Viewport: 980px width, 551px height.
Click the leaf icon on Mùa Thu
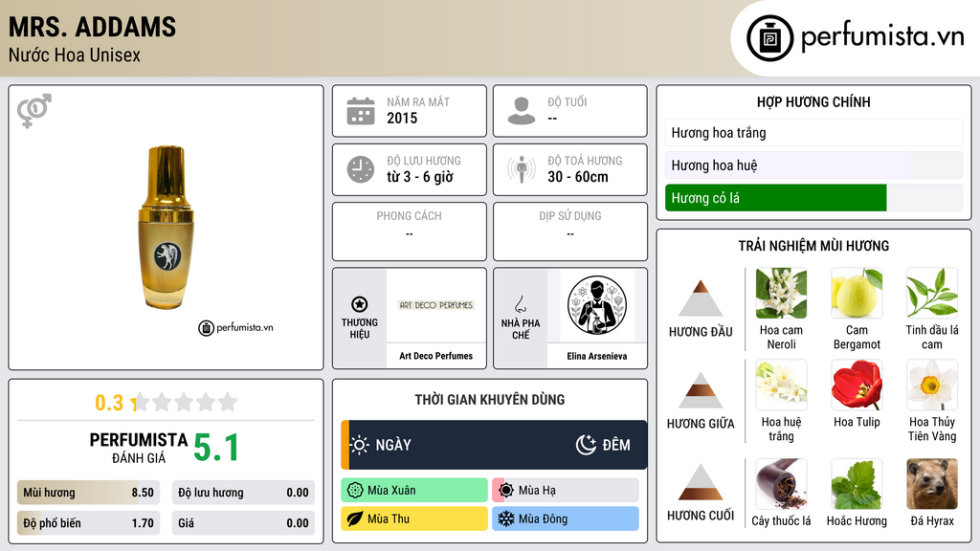coord(355,518)
